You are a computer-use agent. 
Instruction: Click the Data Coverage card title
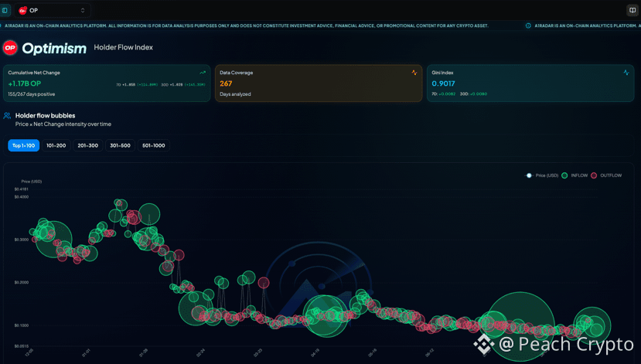point(237,73)
